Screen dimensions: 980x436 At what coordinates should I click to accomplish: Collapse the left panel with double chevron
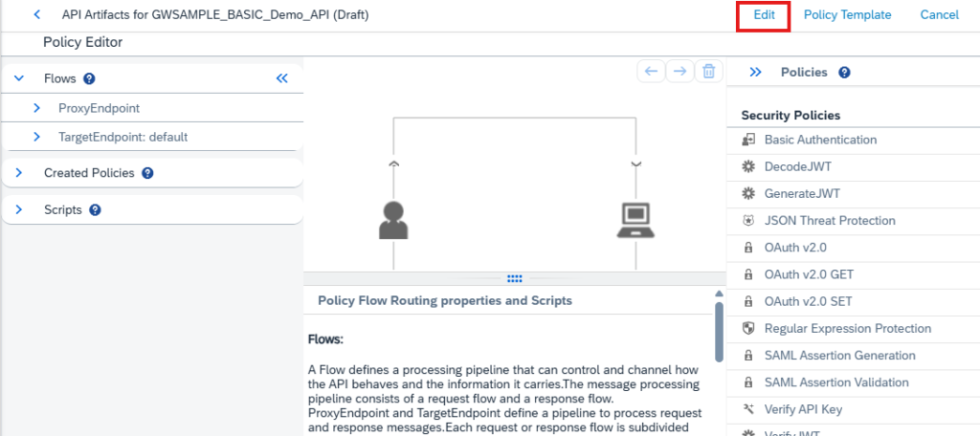282,78
